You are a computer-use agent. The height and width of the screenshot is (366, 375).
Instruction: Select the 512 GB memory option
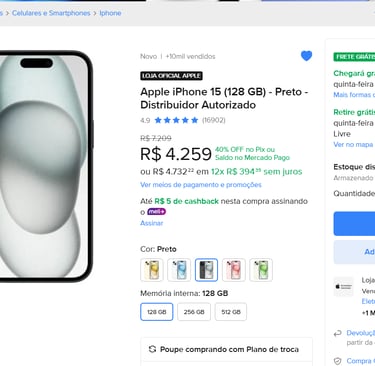231,312
